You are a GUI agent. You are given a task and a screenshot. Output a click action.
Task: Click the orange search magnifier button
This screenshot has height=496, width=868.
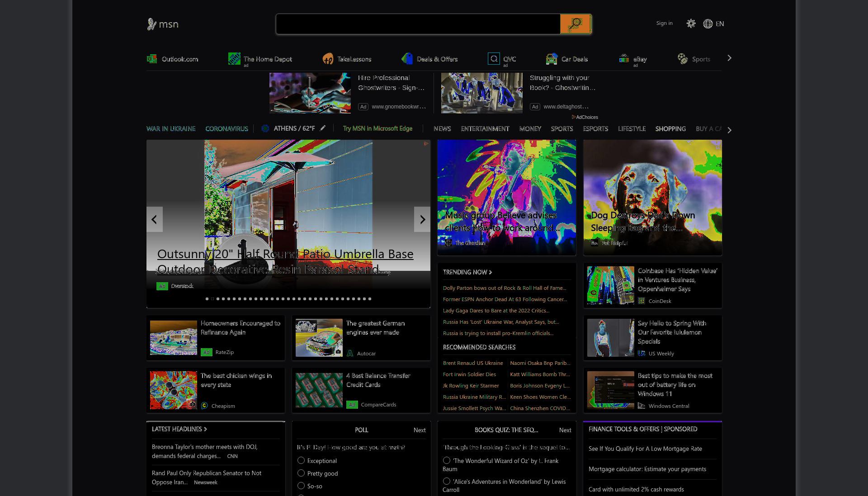point(576,24)
